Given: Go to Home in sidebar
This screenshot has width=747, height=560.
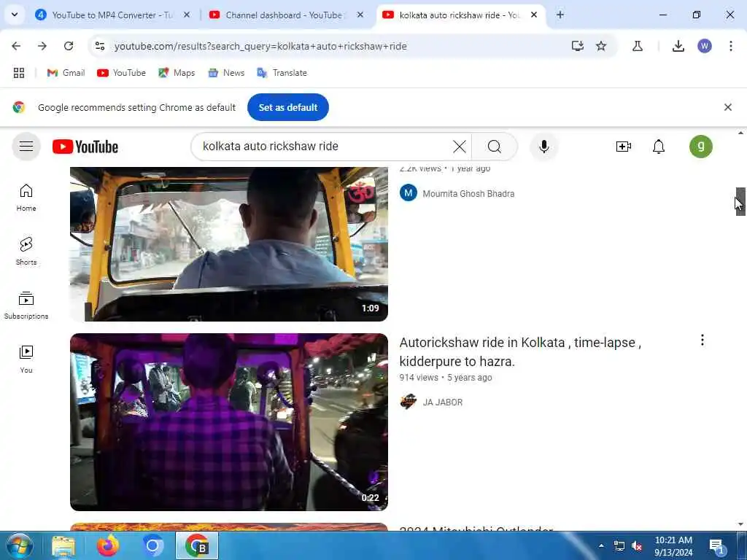Looking at the screenshot, I should click(26, 198).
